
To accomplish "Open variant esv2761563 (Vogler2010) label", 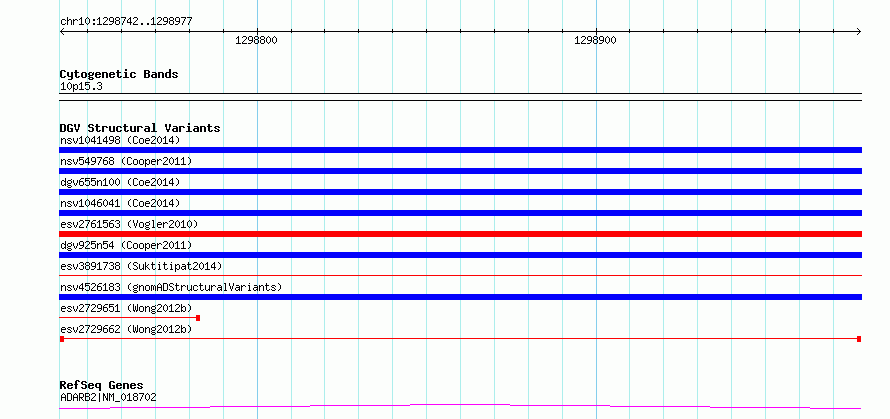I will pyautogui.click(x=129, y=224).
